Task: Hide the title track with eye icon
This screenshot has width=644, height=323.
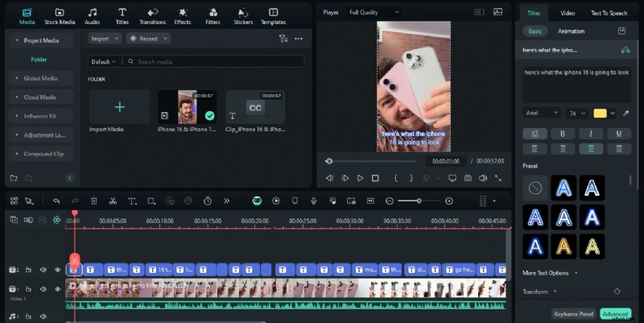Action: coord(57,270)
